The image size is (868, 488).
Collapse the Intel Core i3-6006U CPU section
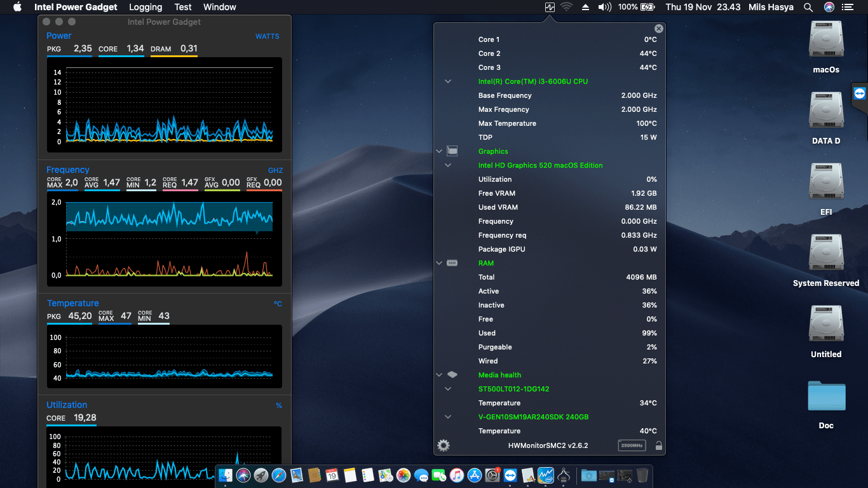click(448, 81)
